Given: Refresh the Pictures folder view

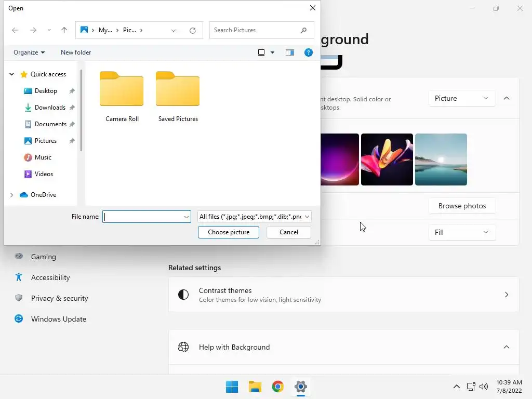Looking at the screenshot, I should (193, 31).
